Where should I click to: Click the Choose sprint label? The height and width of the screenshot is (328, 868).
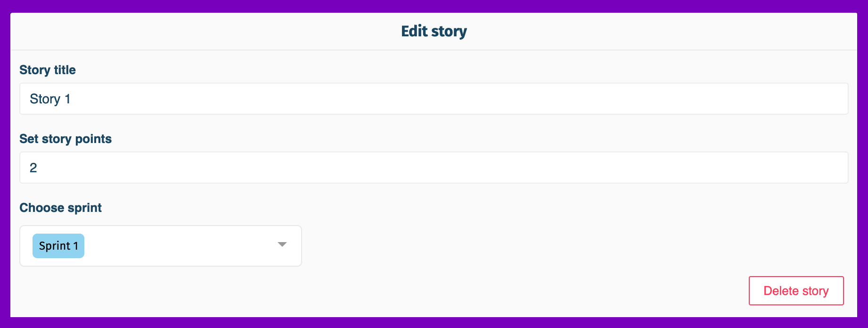coord(61,208)
